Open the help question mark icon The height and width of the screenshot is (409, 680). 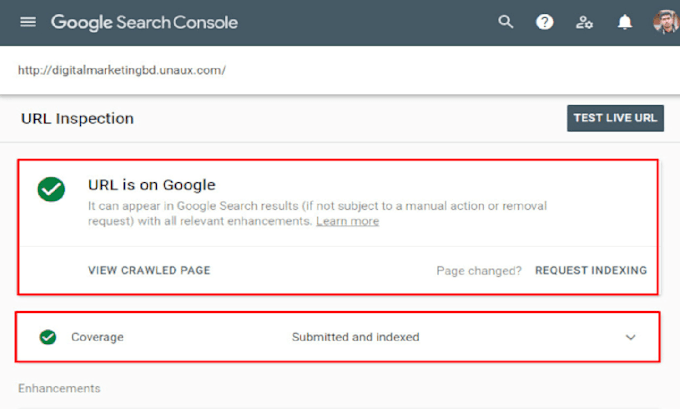[544, 22]
